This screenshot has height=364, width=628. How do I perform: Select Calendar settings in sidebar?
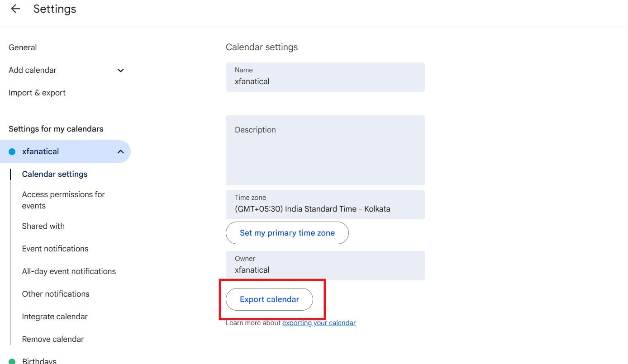[x=55, y=174]
